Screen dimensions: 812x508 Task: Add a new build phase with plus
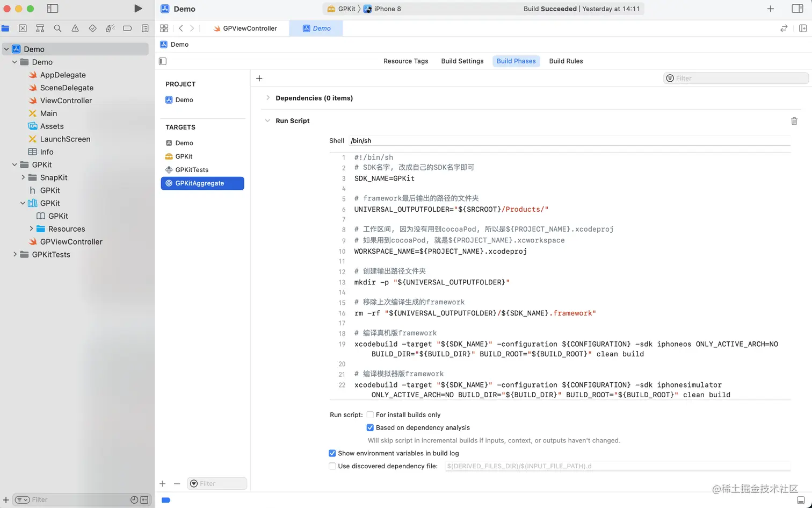click(259, 78)
